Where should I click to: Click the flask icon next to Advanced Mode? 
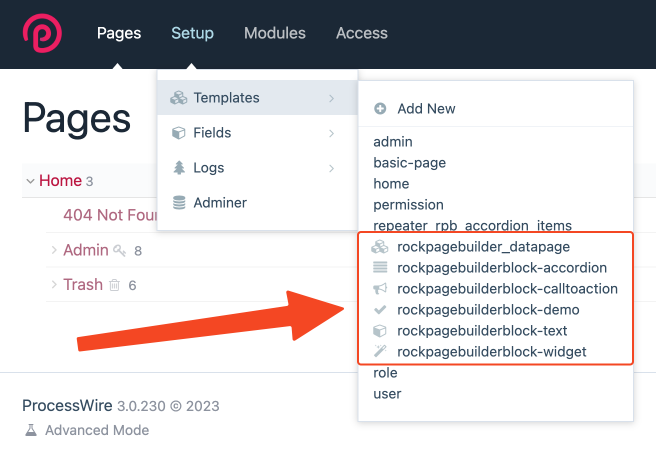(30, 430)
